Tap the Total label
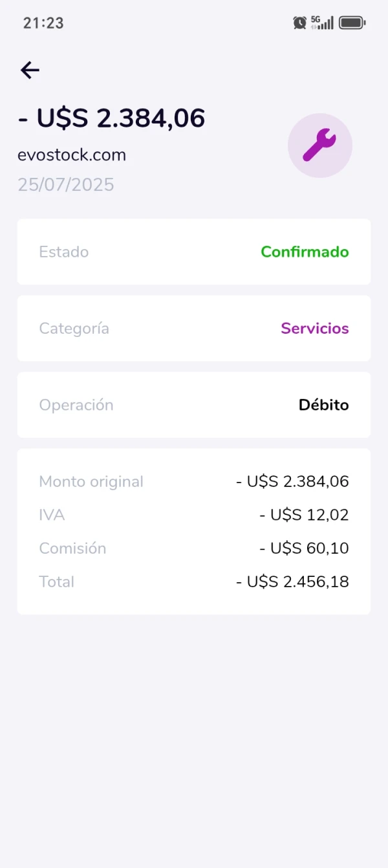388x868 pixels. click(57, 581)
